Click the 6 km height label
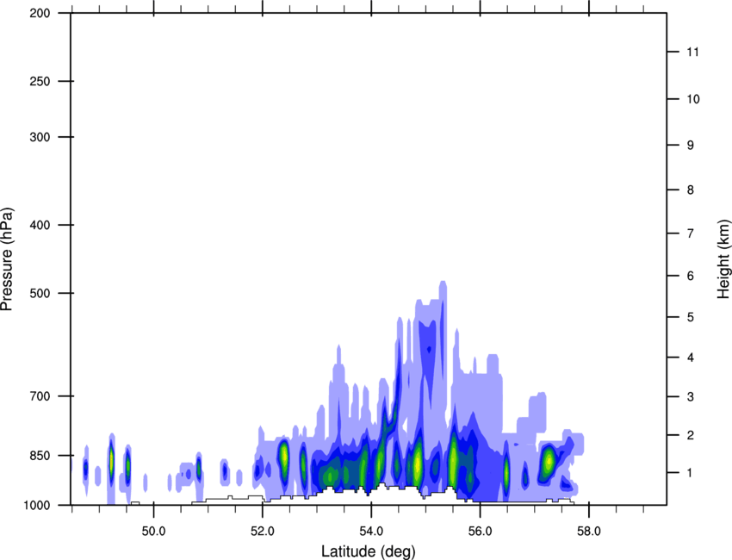The image size is (732, 560). point(691,276)
